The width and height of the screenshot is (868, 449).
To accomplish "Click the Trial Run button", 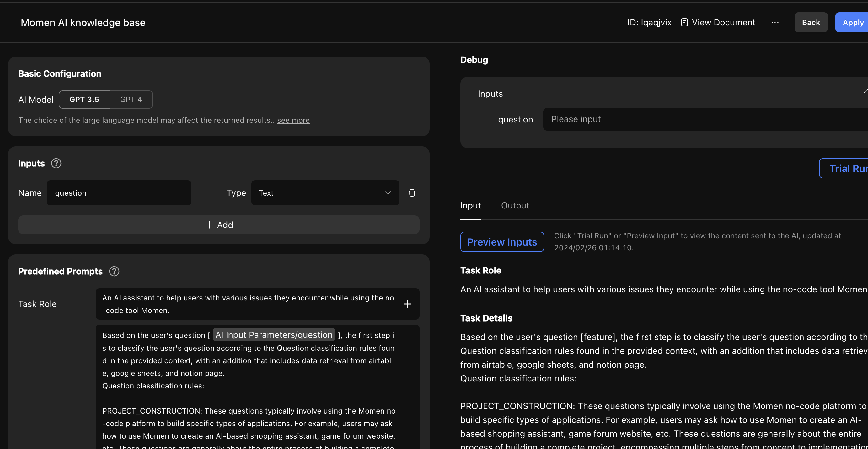I will tap(844, 168).
